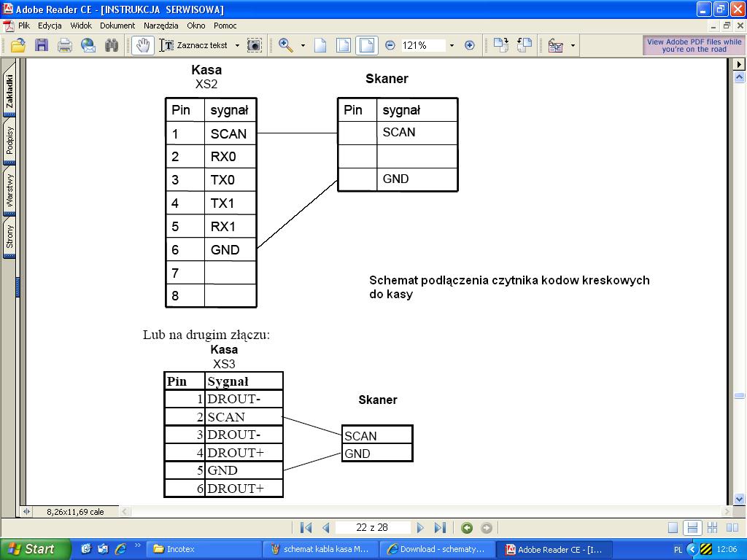
Task: Open Search with the binoculars icon
Action: (x=112, y=45)
